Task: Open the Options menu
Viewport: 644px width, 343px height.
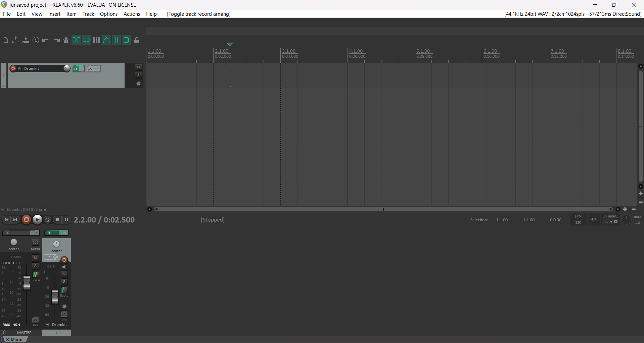Action: click(109, 14)
